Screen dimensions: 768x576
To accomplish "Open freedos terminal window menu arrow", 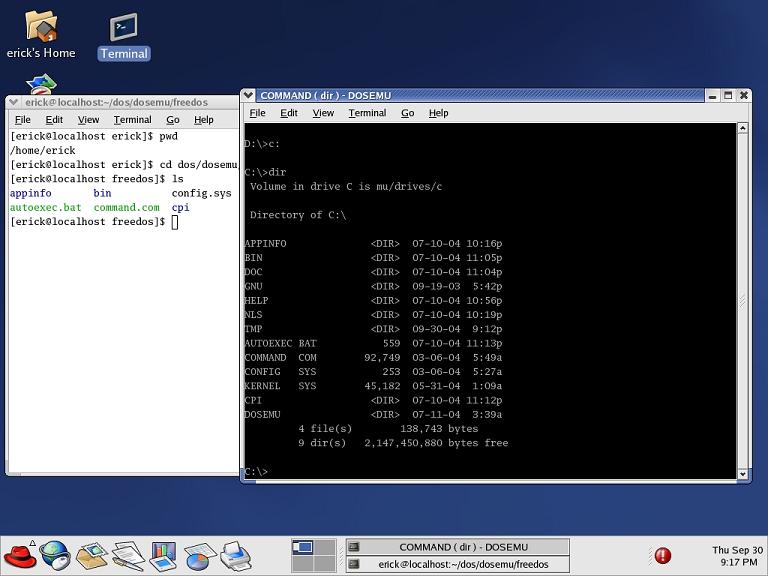I will (x=14, y=102).
